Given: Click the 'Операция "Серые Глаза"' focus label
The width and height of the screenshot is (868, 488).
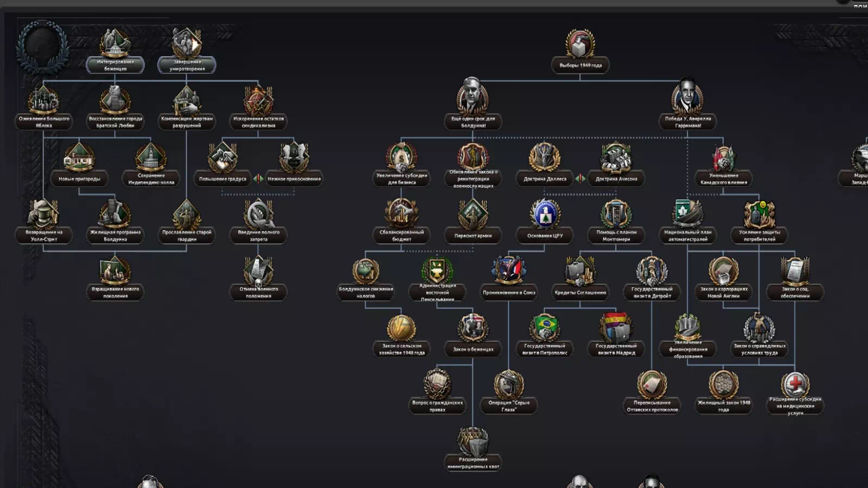Looking at the screenshot, I should pyautogui.click(x=508, y=406).
